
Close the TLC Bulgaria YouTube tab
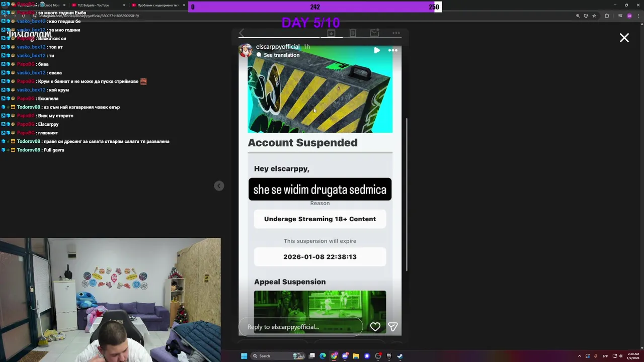point(124,5)
